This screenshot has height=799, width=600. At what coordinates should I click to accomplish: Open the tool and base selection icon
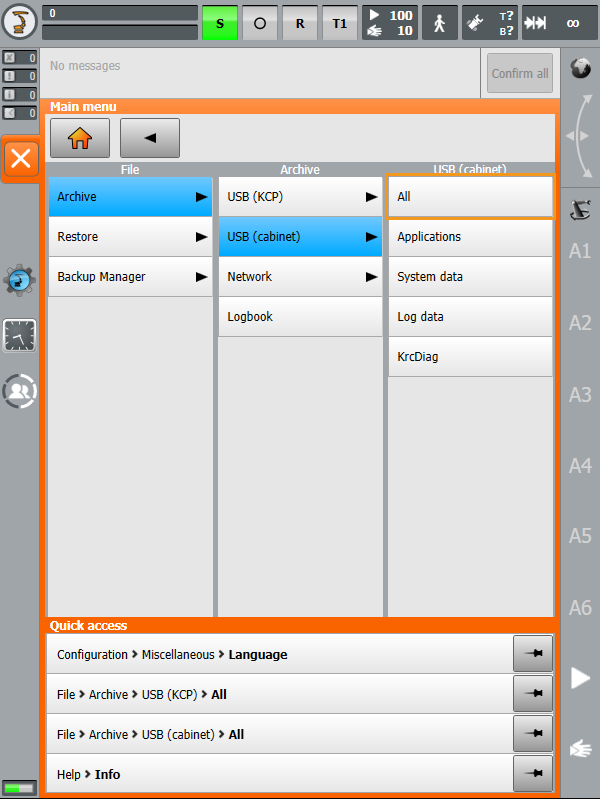[x=489, y=23]
